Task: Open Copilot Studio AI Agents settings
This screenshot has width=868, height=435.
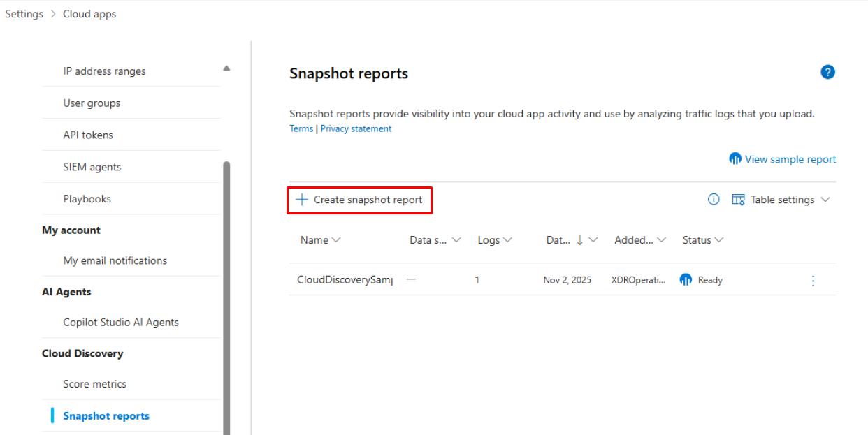Action: (121, 323)
